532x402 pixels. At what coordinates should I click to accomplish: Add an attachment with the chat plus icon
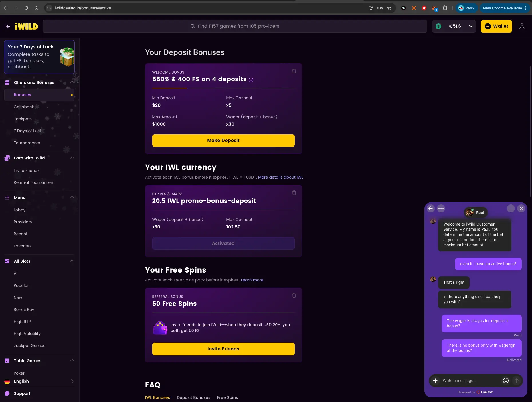click(435, 381)
